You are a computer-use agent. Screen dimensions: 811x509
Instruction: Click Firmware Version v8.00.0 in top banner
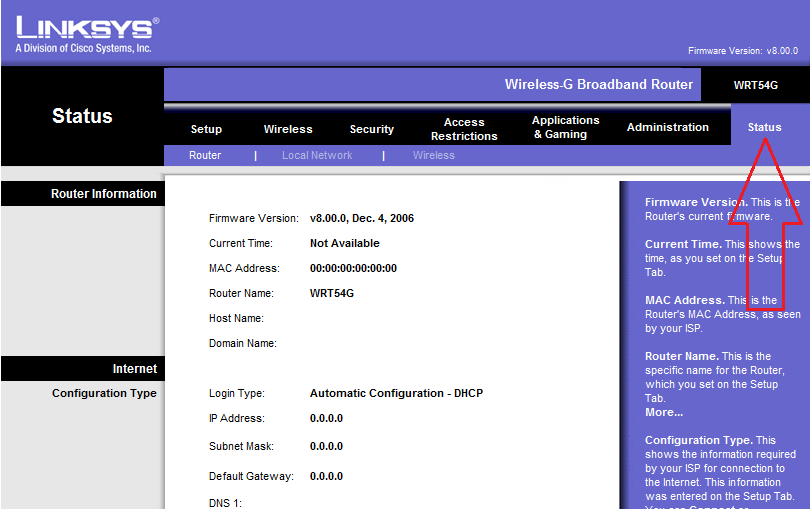(x=743, y=51)
